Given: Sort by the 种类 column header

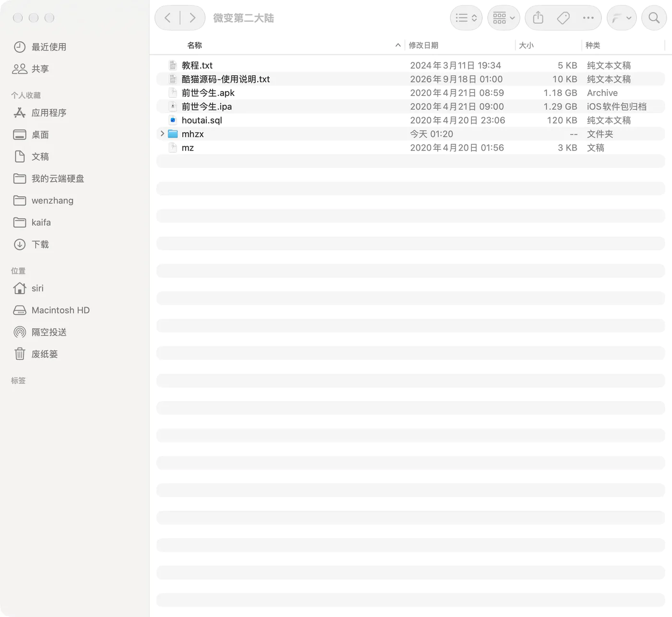Looking at the screenshot, I should (593, 45).
